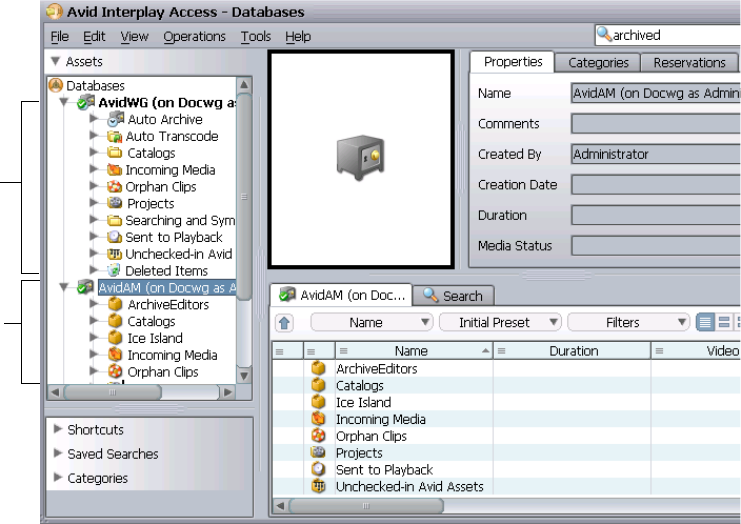741x524 pixels.
Task: Collapse the Assets panel
Action: pyautogui.click(x=55, y=61)
